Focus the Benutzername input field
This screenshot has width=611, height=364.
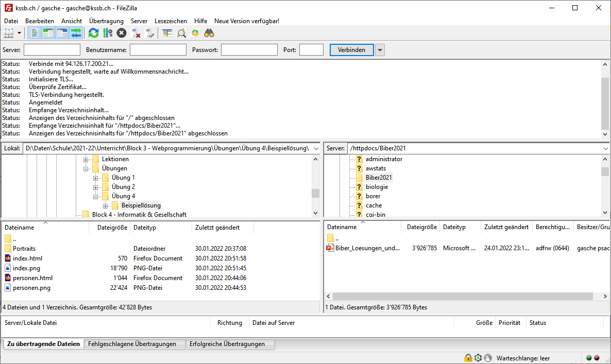(158, 50)
